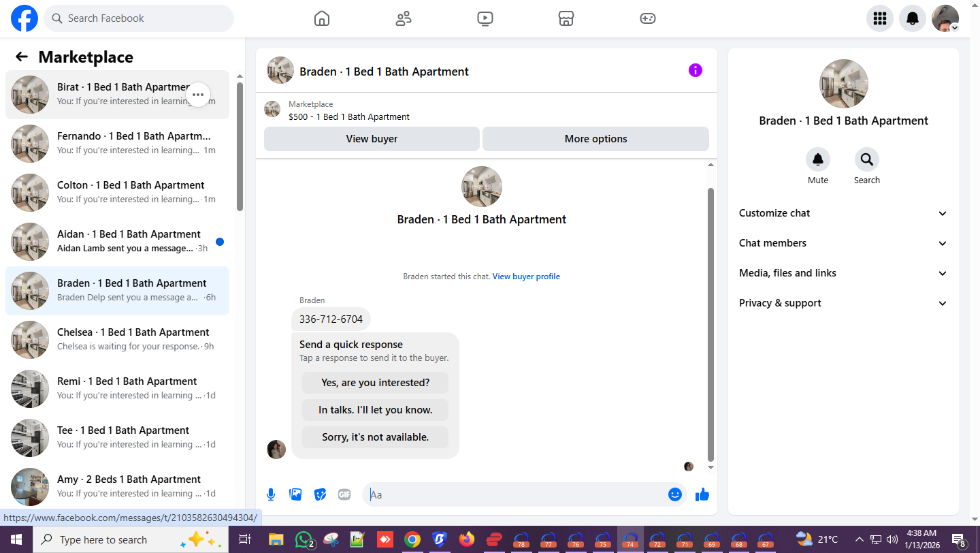
Task: Open the Gaming controller icon
Action: (648, 18)
